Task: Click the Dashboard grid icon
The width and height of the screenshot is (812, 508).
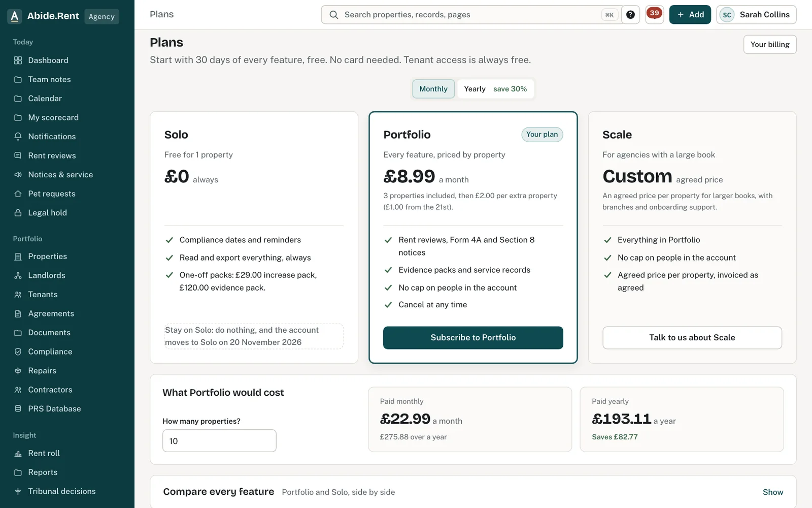Action: [x=18, y=60]
